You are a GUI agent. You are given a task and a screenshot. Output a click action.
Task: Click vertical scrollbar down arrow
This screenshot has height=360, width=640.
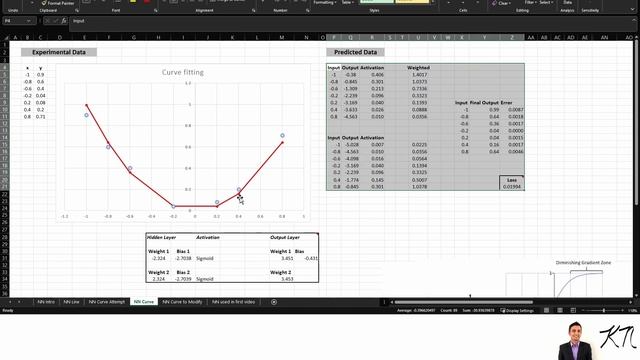point(636,295)
